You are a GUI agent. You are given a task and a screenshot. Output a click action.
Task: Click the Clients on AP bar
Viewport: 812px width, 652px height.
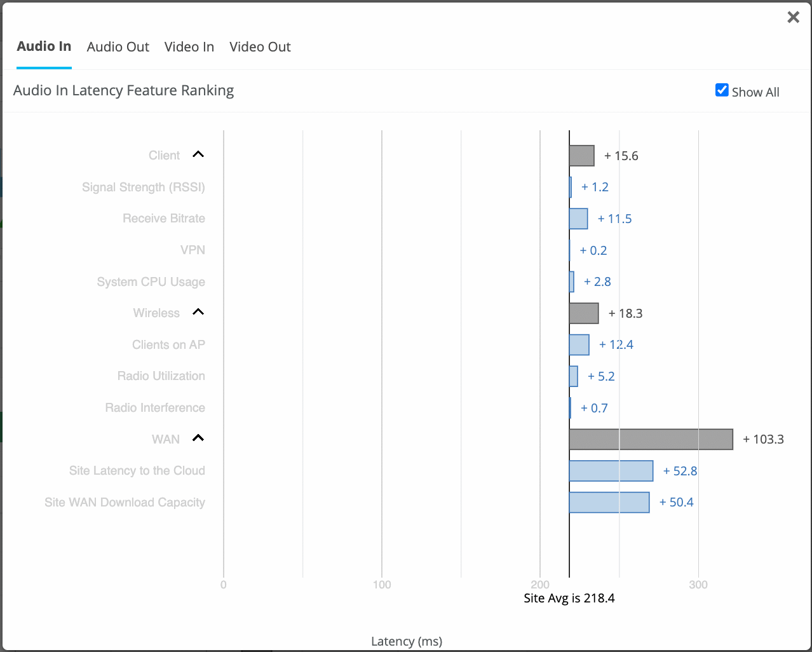click(x=579, y=344)
